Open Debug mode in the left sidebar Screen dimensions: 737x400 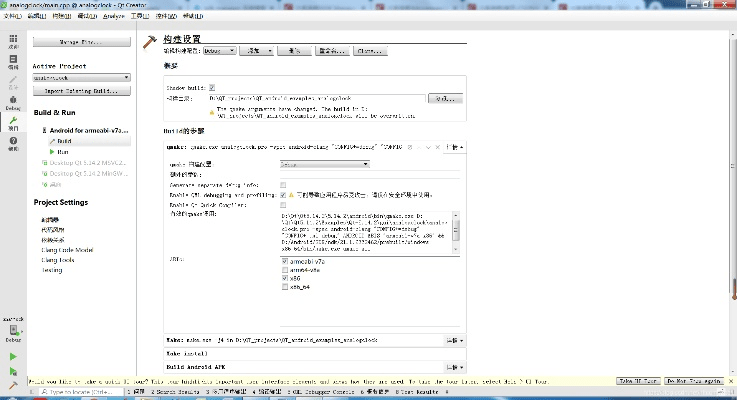coord(13,104)
